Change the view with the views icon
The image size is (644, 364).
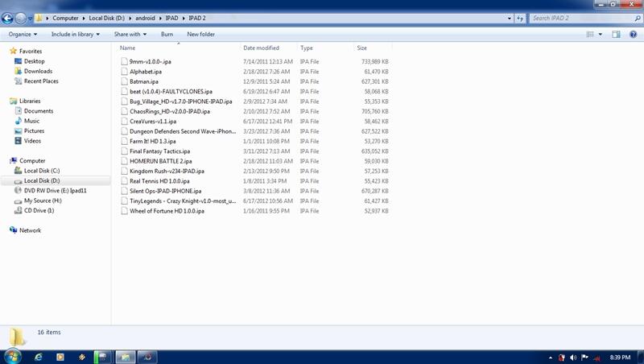click(590, 34)
